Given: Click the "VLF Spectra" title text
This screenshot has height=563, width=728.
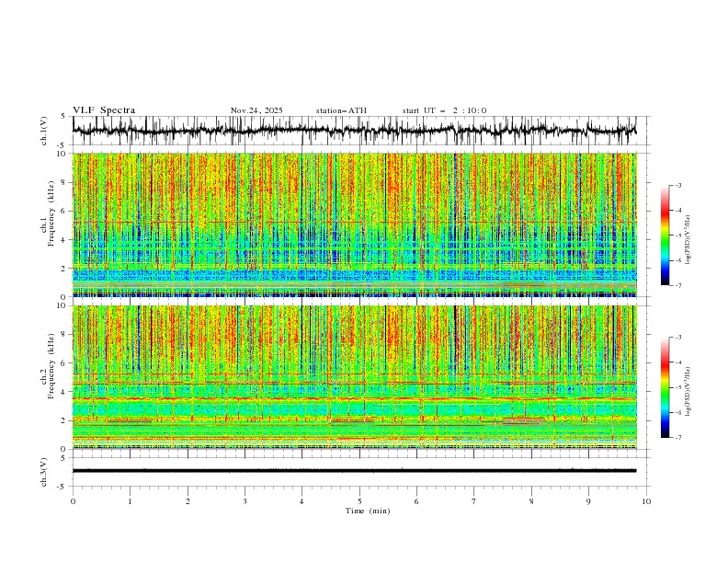Looking at the screenshot, I should point(104,110).
